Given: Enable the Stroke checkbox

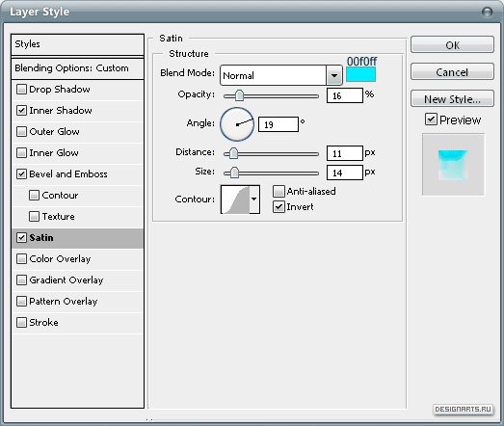Looking at the screenshot, I should pyautogui.click(x=21, y=323).
